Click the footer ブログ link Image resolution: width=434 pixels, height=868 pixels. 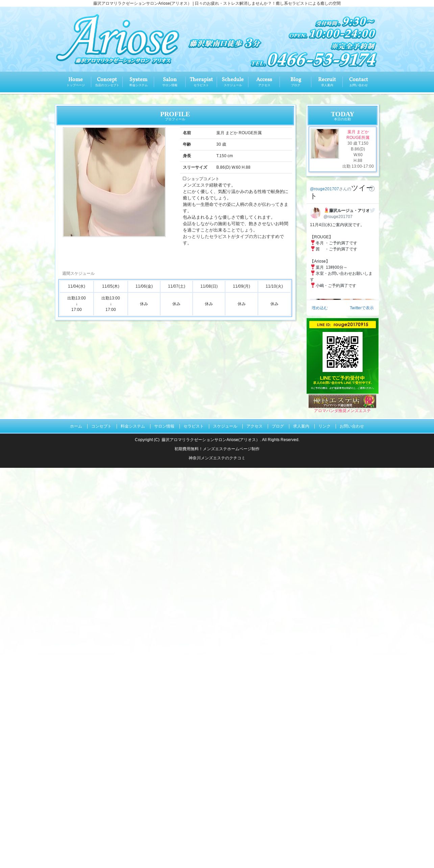coord(278,426)
